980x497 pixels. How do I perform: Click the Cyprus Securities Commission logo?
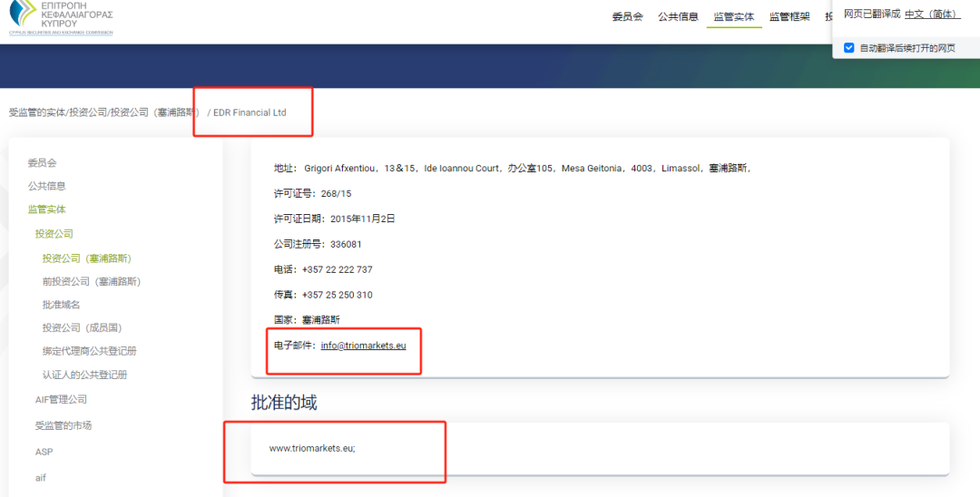point(61,17)
